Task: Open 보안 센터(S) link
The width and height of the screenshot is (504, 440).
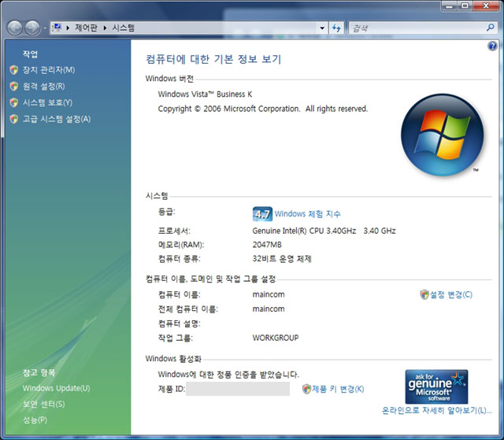Action: [x=44, y=404]
